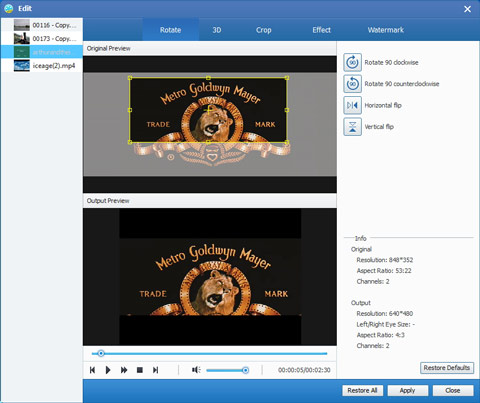
Task: Skip to next with skip-forward button
Action: point(155,370)
